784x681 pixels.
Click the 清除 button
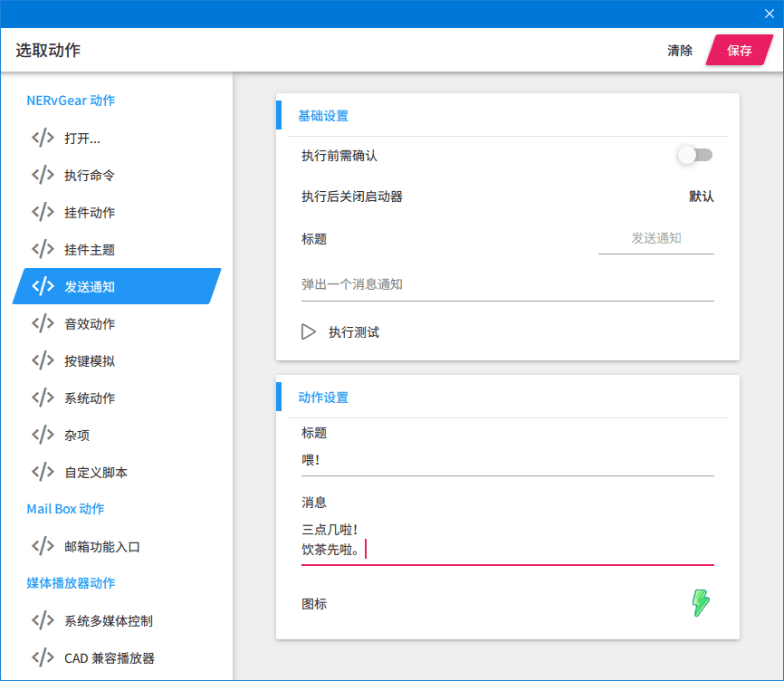(680, 51)
